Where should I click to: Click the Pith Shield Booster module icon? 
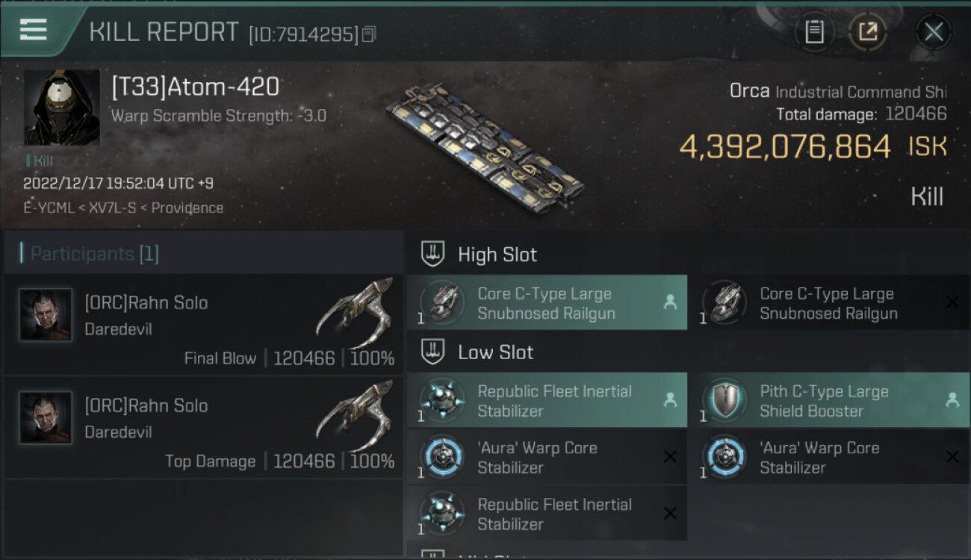[725, 399]
